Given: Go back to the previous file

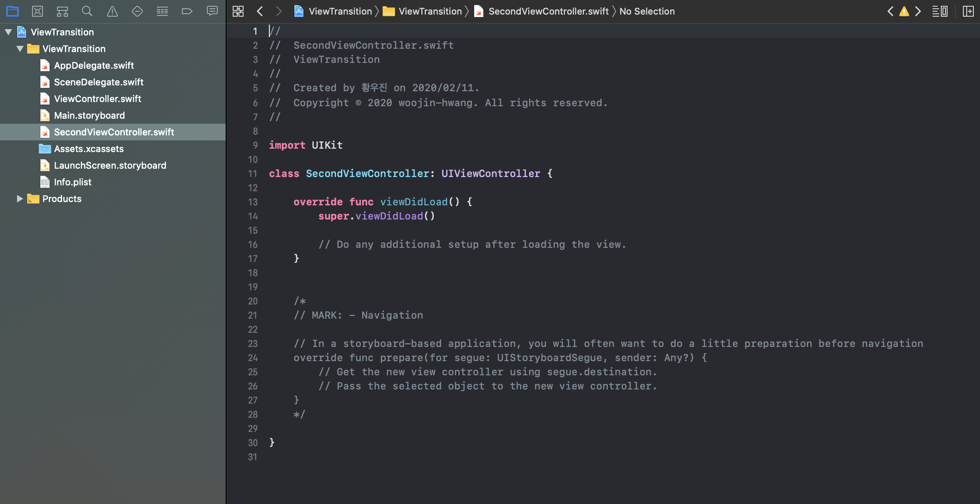Looking at the screenshot, I should pos(260,11).
